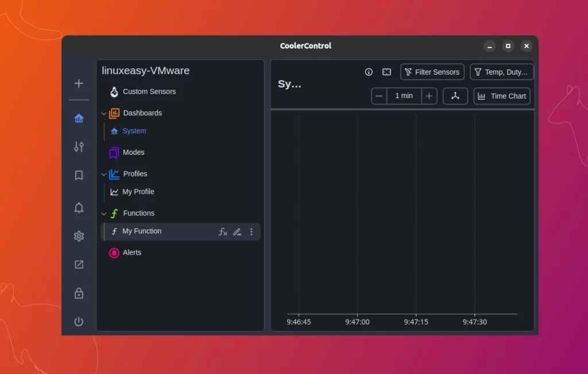Delete My Function using fx icon
This screenshot has width=588, height=374.
(x=223, y=232)
